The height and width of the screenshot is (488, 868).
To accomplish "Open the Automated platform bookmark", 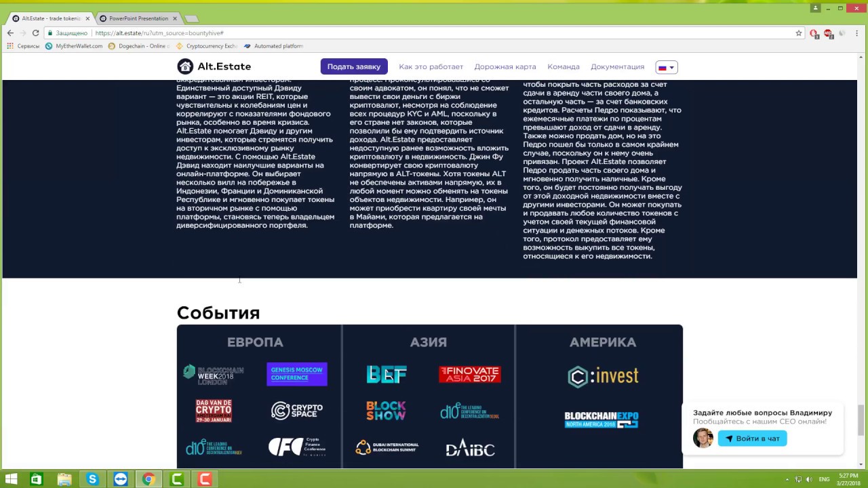I will tap(273, 46).
